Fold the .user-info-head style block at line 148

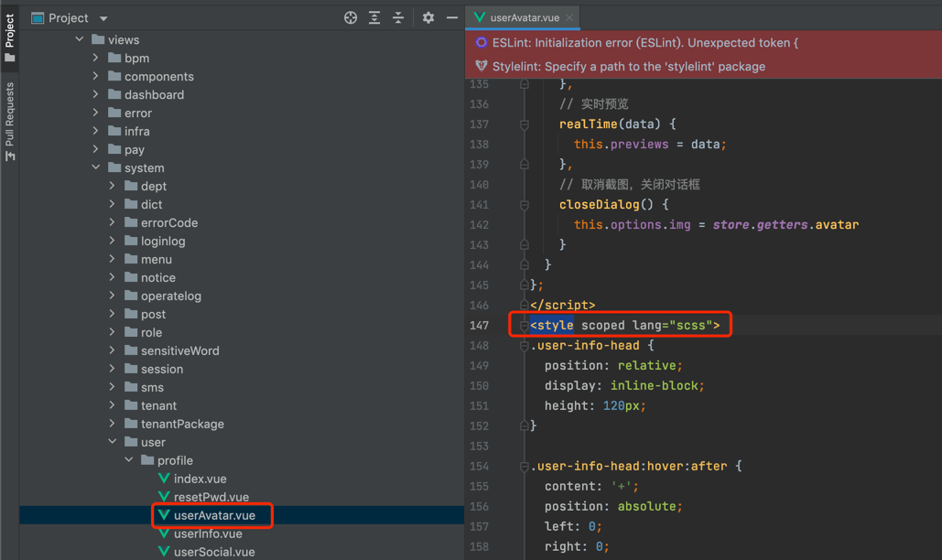click(x=525, y=346)
